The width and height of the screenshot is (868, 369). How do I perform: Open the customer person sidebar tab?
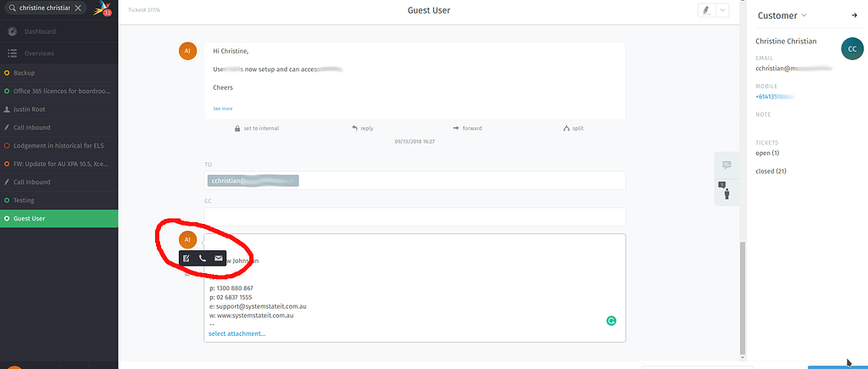click(726, 192)
